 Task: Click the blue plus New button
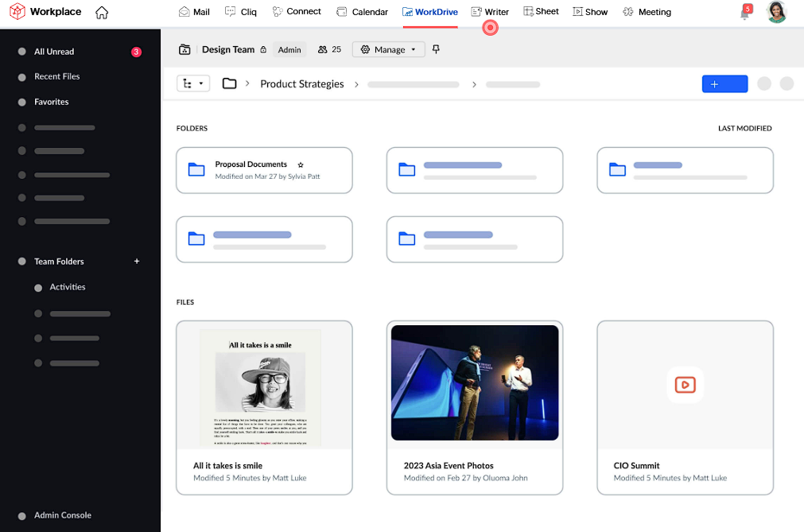point(724,83)
